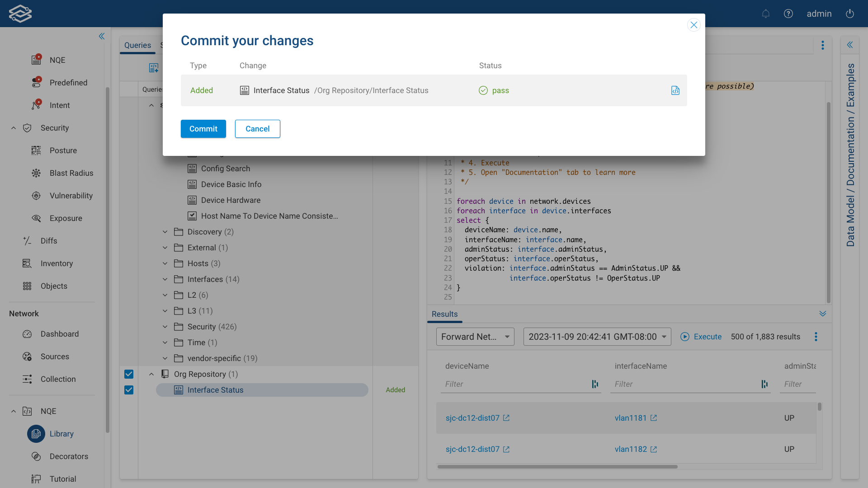Open the snapshot timestamp dropdown
Viewport: 868px width, 488px height.
(597, 337)
